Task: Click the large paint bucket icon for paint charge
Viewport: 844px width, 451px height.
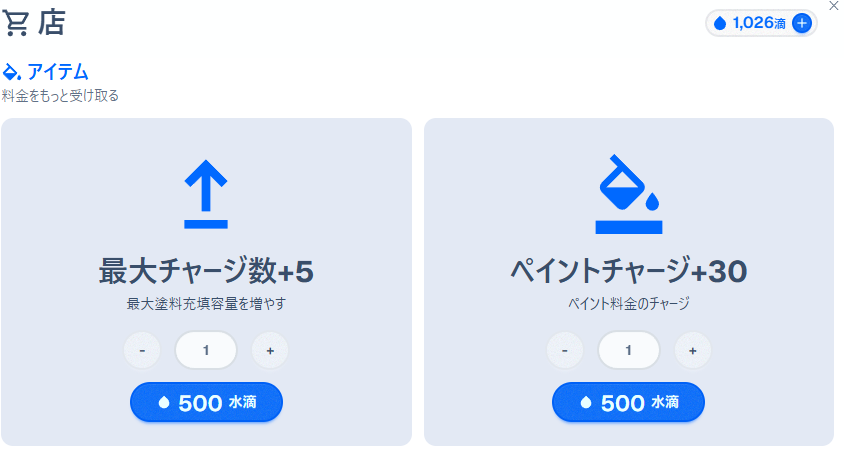Action: [x=629, y=194]
